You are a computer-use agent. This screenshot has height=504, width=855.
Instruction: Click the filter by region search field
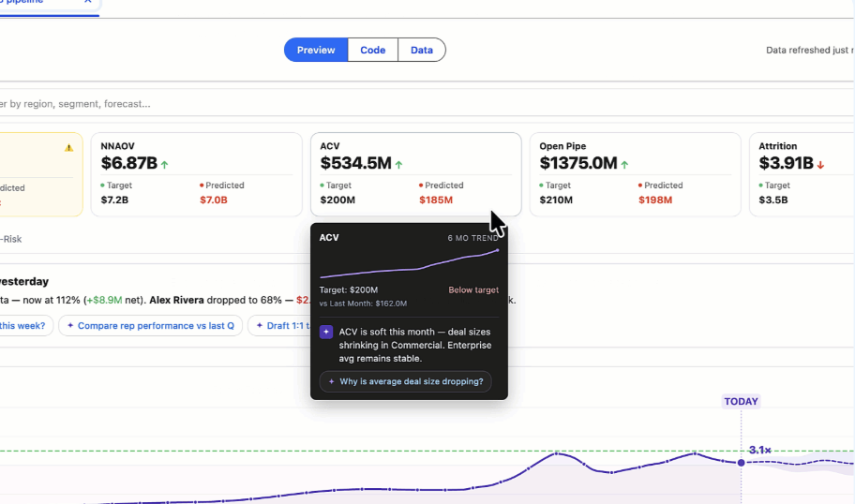(x=426, y=104)
